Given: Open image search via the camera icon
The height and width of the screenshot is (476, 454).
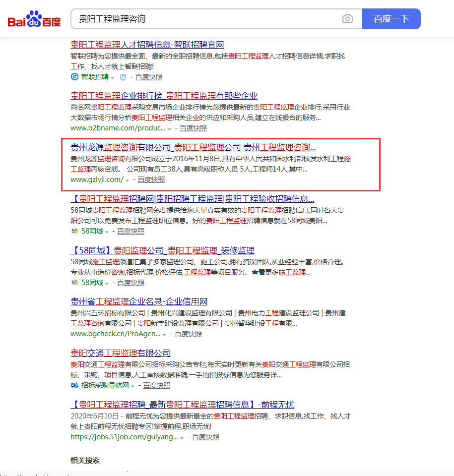Looking at the screenshot, I should click(x=347, y=18).
